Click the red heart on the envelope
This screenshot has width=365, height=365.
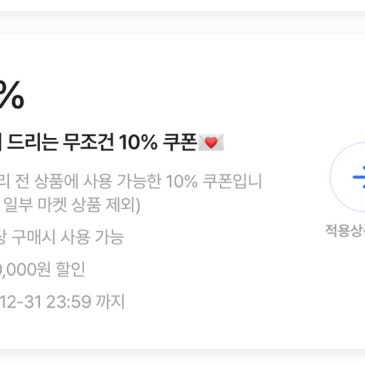click(211, 143)
